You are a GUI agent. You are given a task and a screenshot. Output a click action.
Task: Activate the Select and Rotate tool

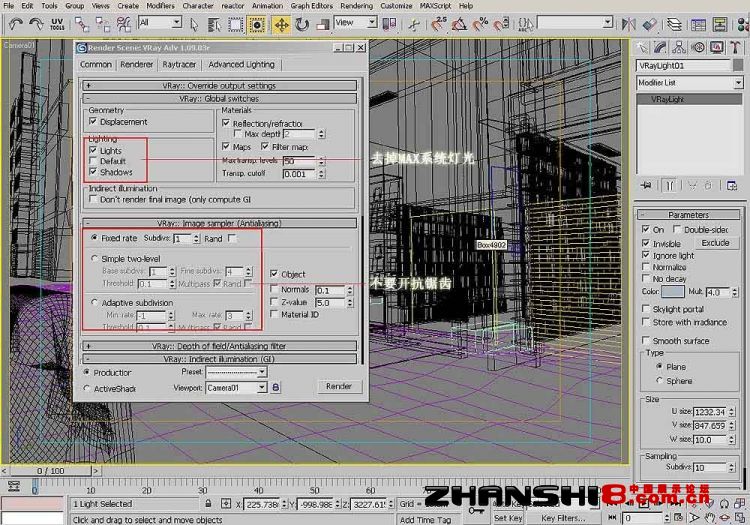pyautogui.click(x=302, y=24)
